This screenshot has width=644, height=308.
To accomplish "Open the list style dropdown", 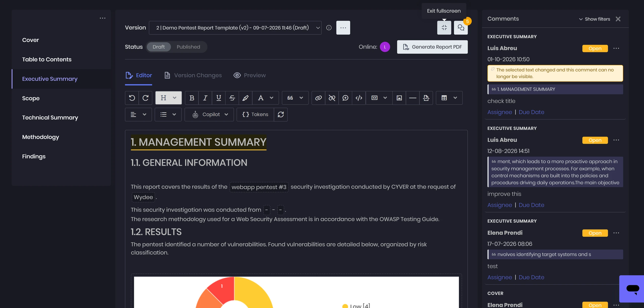I will 168,115.
